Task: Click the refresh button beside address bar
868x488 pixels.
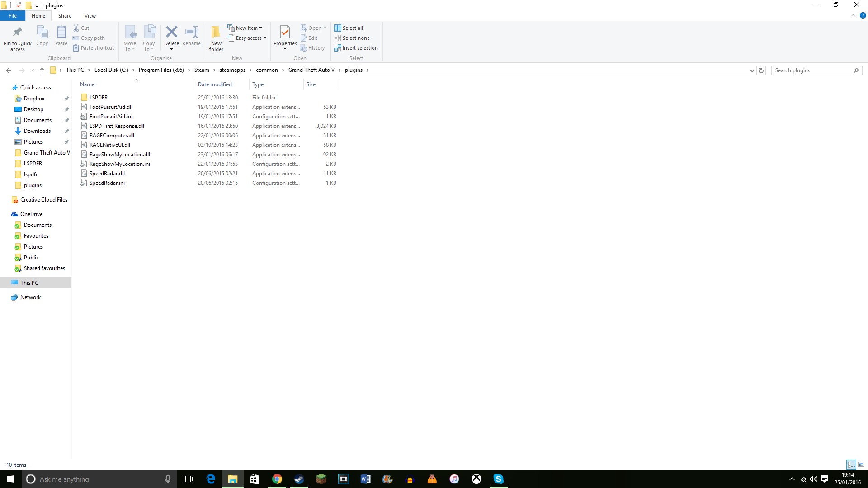Action: coord(761,70)
